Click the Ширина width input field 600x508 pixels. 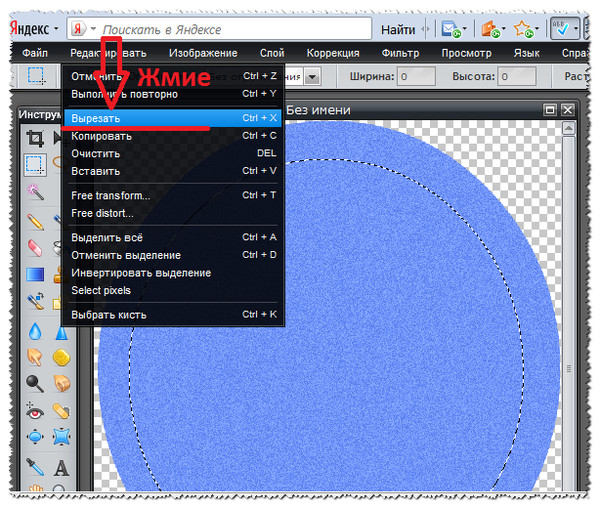click(x=416, y=77)
